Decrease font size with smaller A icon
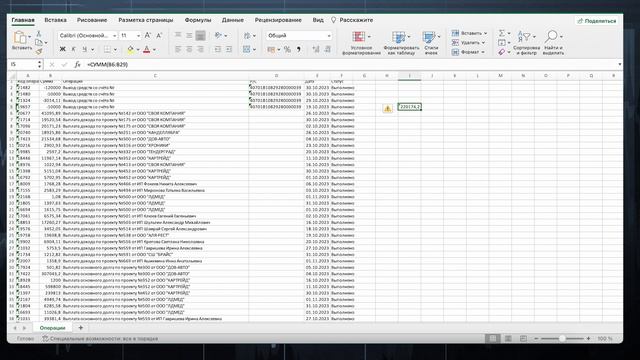The image size is (640, 360). coord(159,36)
